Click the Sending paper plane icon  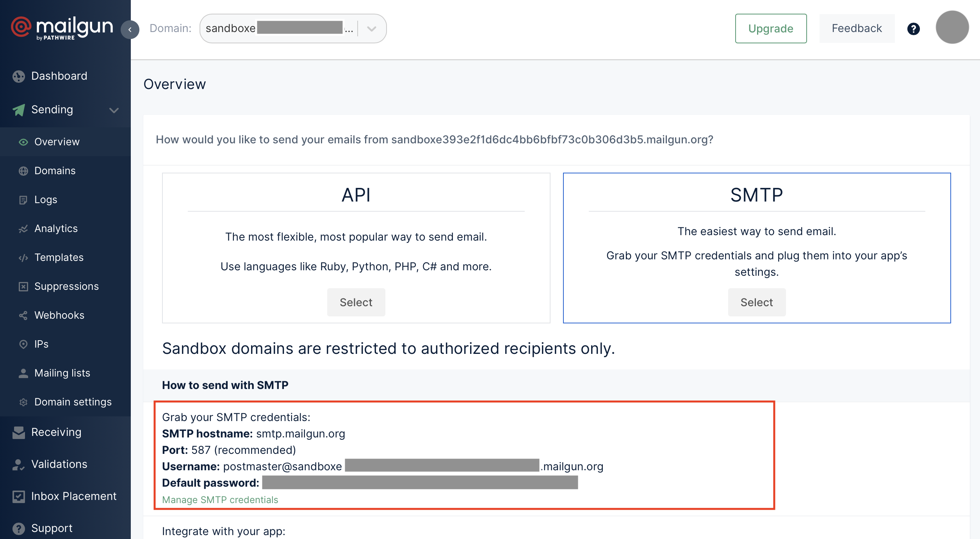[18, 110]
